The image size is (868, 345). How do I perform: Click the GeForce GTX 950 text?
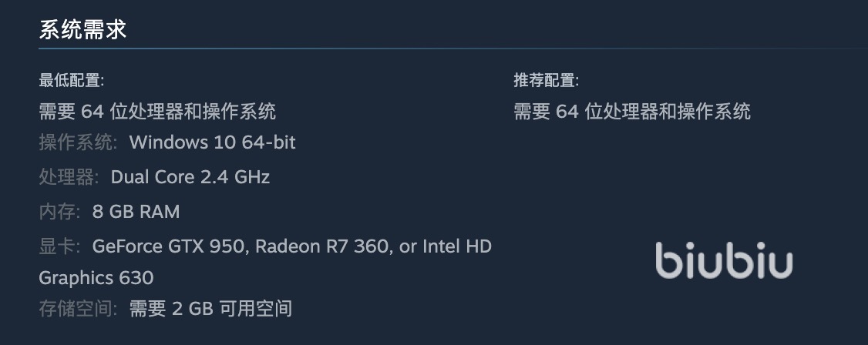pyautogui.click(x=167, y=246)
